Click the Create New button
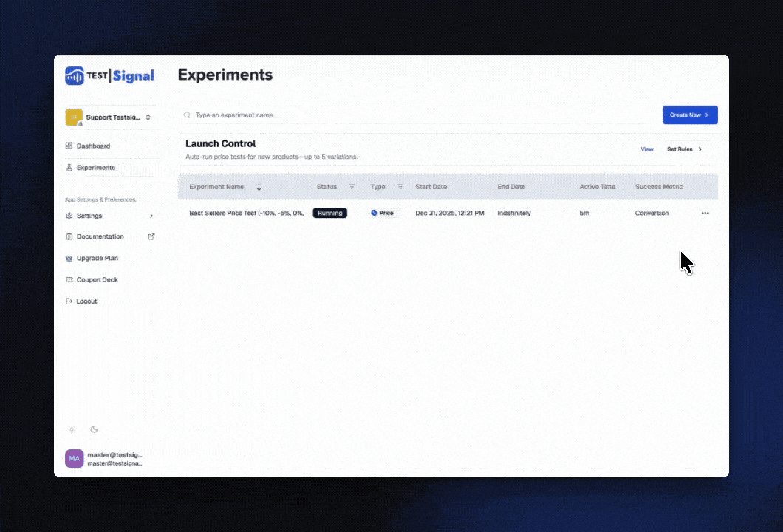Viewport: 783px width, 532px height. [x=689, y=115]
